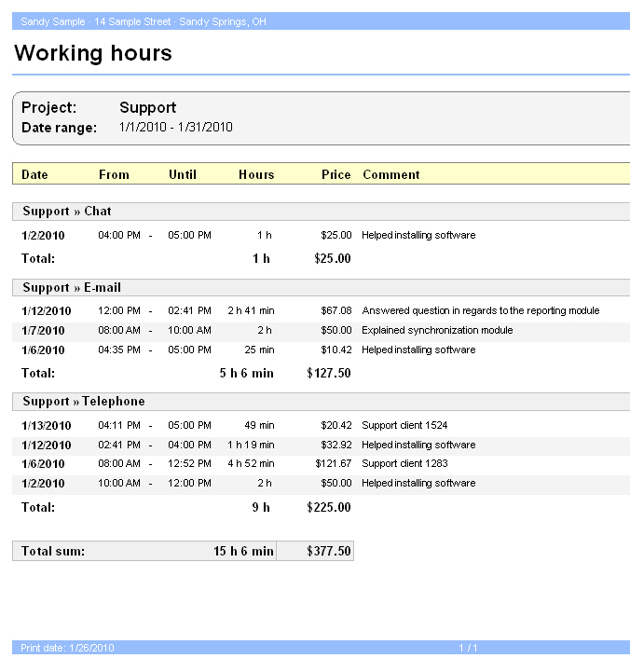Click the '10:00 AM' start time in the Telephone group
This screenshot has width=630, height=672.
(x=119, y=484)
